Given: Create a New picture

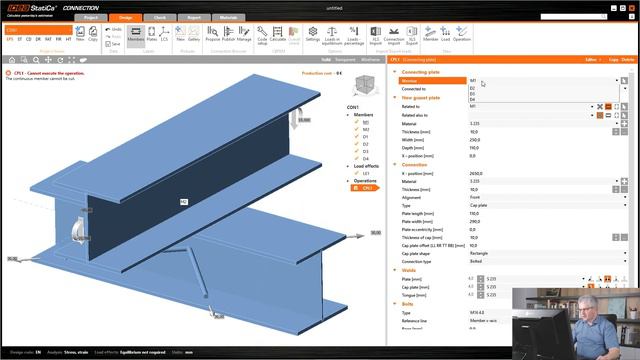Looking at the screenshot, I should tap(180, 33).
